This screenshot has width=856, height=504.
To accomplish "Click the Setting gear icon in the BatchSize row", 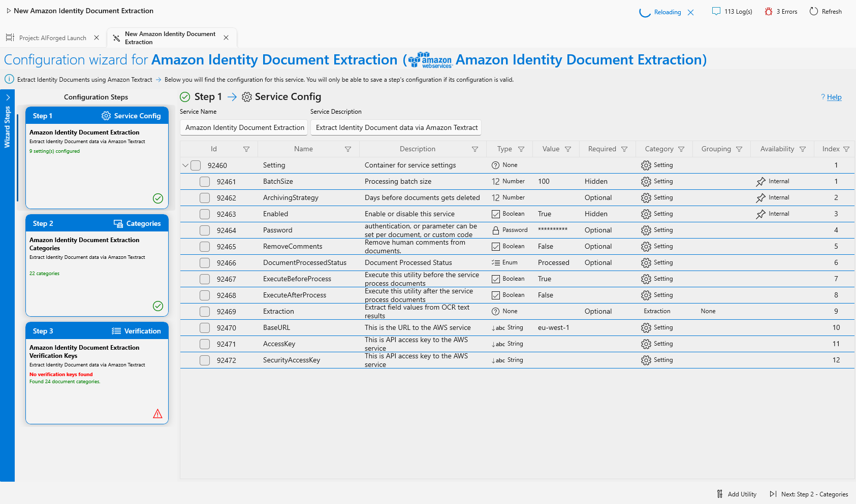I will [646, 182].
